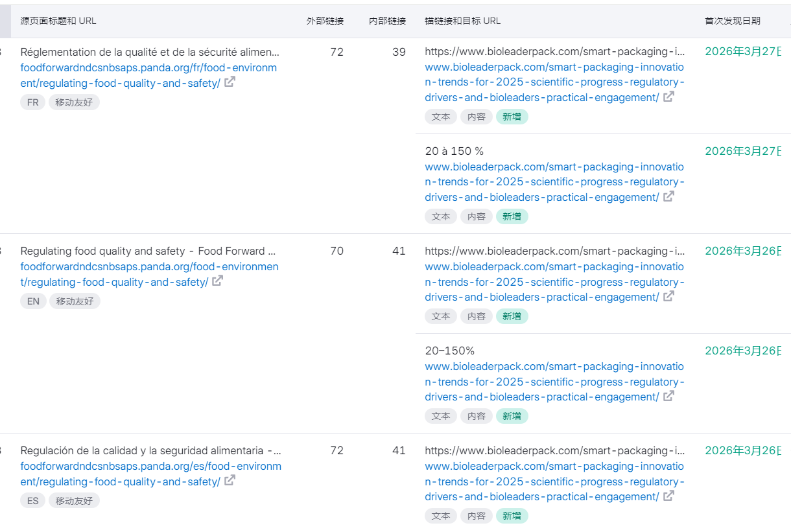Sort by 内部链接 column header

pos(387,21)
